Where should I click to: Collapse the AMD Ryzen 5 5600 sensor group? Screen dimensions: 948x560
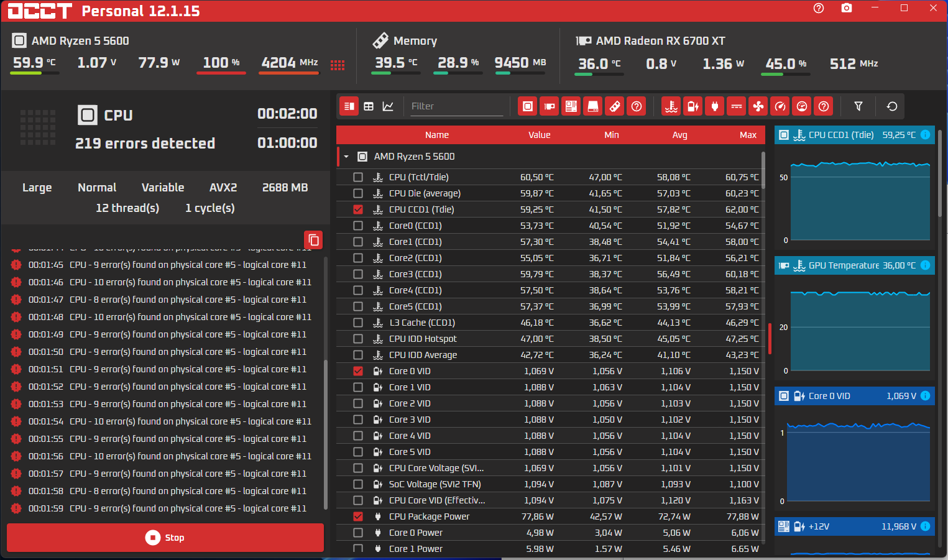tap(346, 157)
